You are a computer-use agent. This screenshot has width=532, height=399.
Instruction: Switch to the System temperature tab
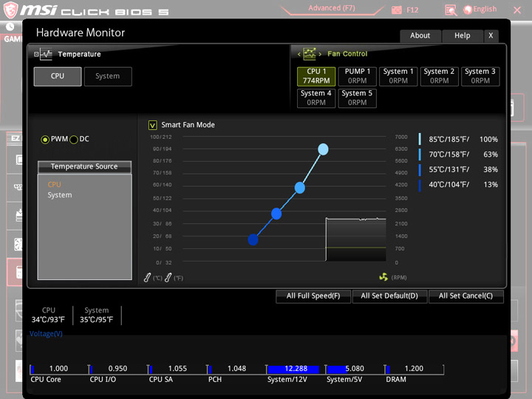tap(108, 76)
